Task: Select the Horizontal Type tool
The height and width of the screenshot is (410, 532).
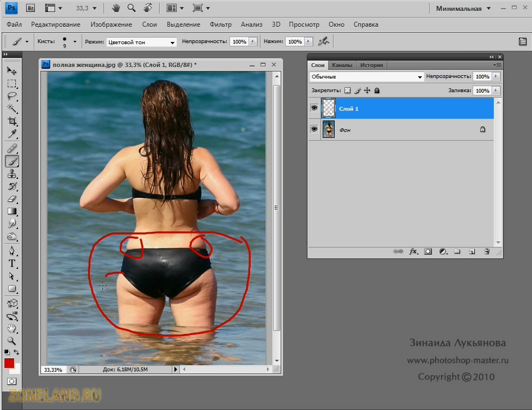Action: pos(11,263)
